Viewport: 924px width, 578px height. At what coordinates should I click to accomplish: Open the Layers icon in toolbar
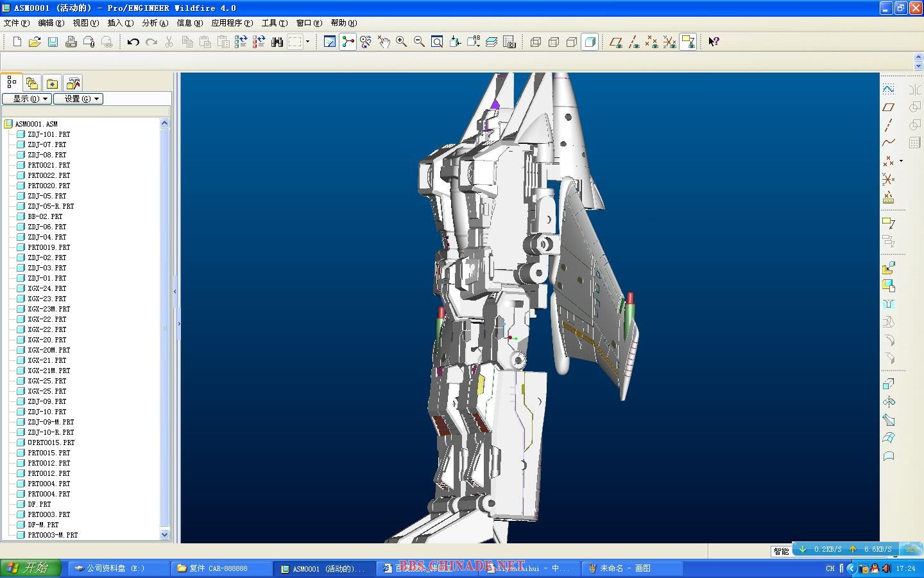pos(491,42)
